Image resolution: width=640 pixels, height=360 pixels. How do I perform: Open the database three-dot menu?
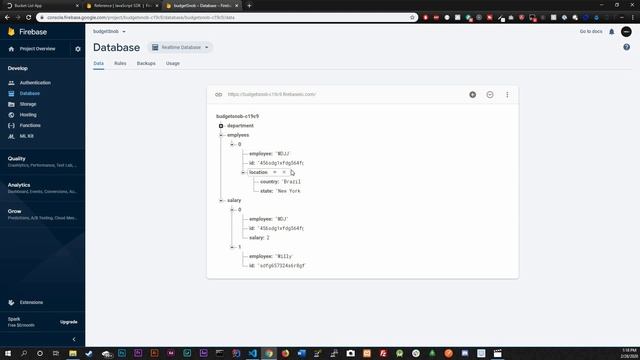point(507,95)
